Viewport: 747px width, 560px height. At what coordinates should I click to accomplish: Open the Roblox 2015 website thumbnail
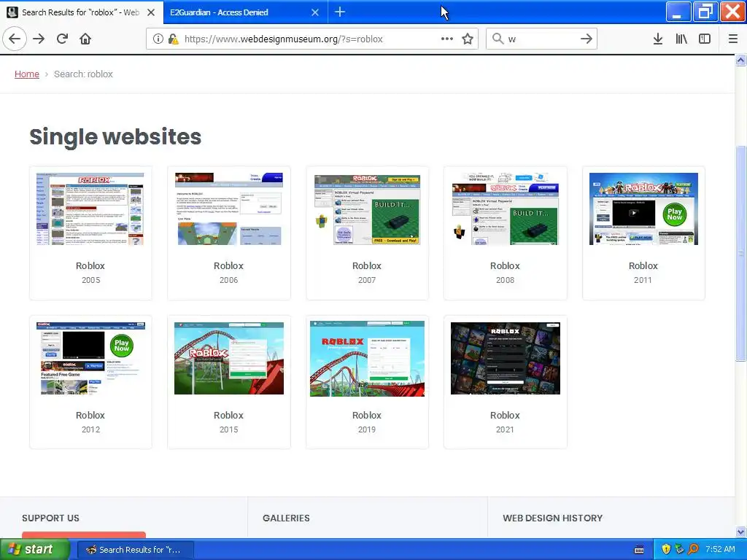[x=228, y=358]
